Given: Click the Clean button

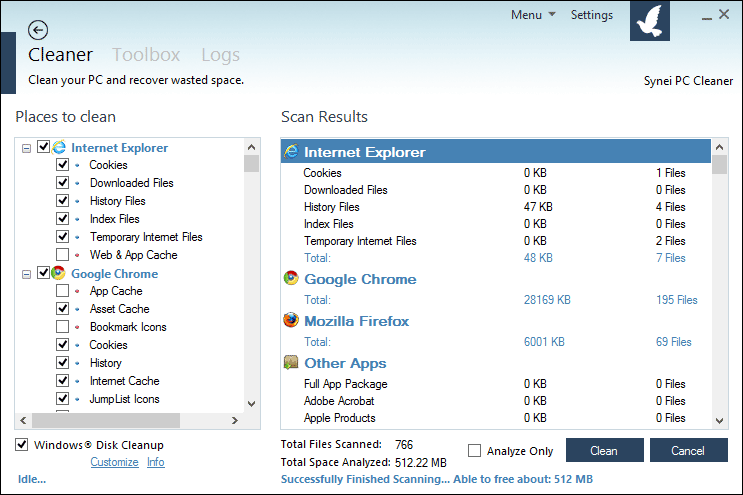Looking at the screenshot, I should point(605,450).
